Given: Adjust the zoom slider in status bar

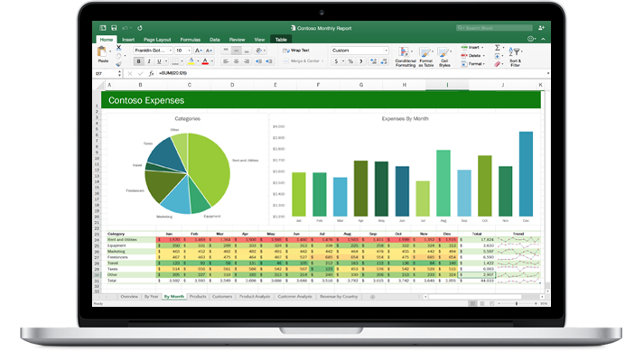Looking at the screenshot, I should click(x=517, y=303).
